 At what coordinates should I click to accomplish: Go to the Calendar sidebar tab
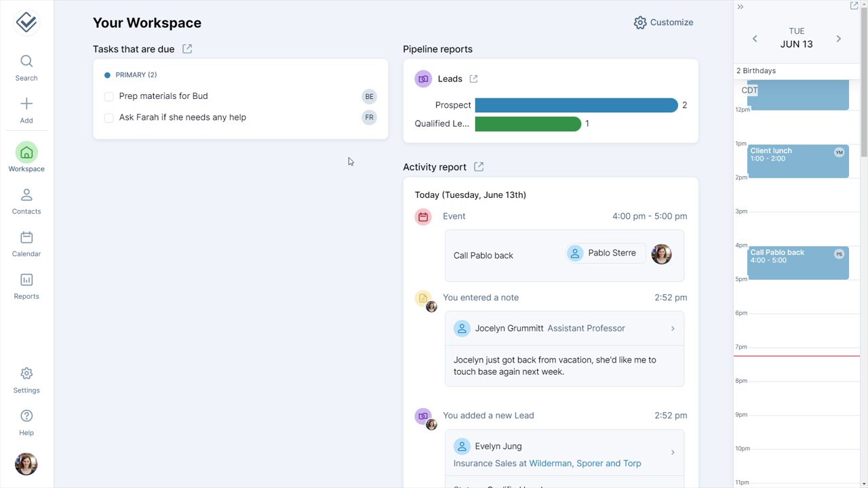point(26,238)
